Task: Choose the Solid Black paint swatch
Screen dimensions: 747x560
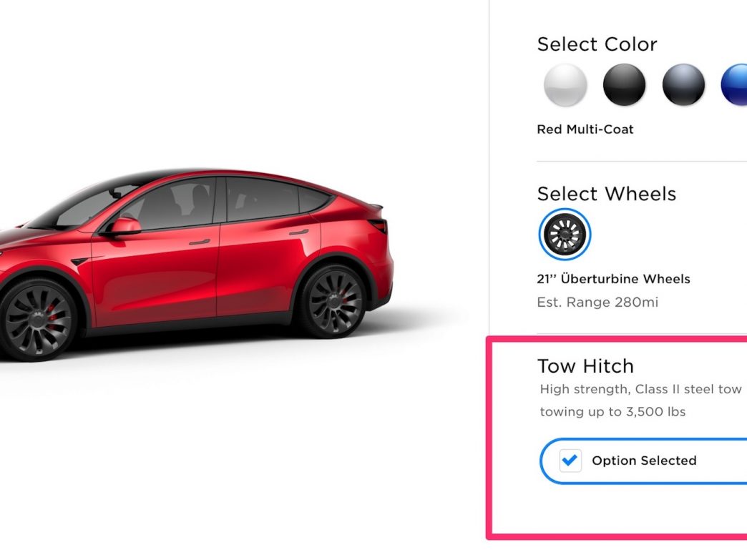Action: tap(624, 85)
